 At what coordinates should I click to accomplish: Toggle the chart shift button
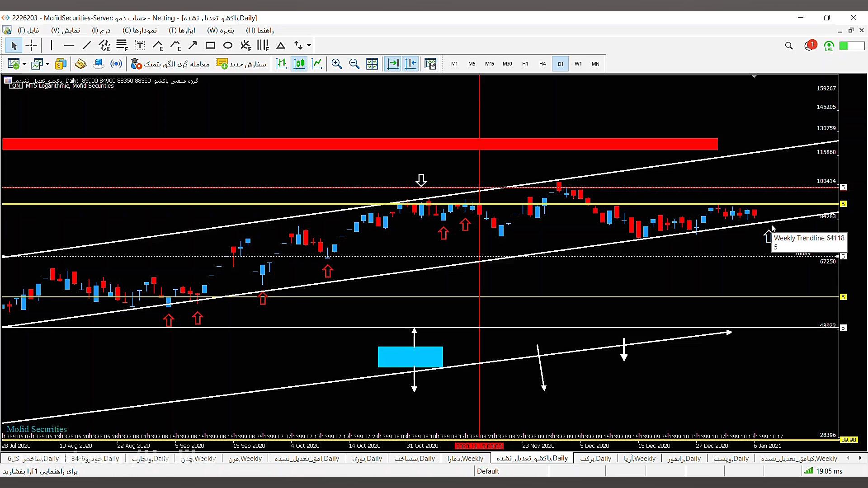411,64
